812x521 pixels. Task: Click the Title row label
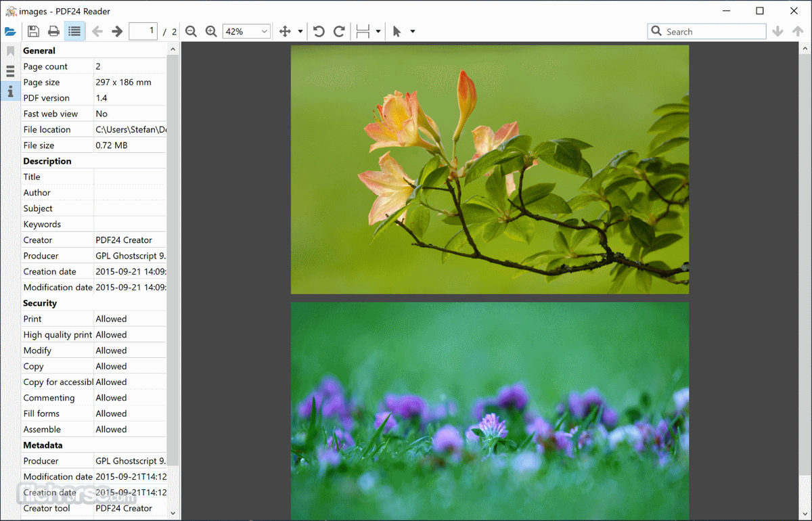(x=32, y=177)
